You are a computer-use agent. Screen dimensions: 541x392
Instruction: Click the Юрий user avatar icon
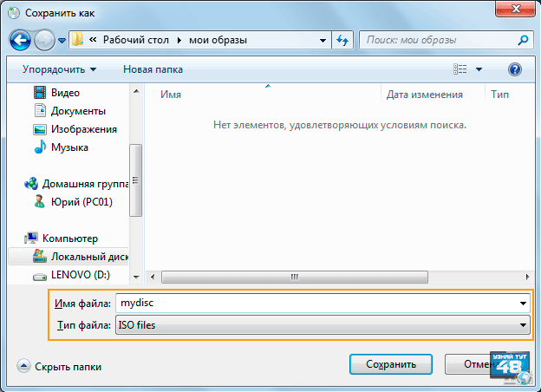pos(40,201)
